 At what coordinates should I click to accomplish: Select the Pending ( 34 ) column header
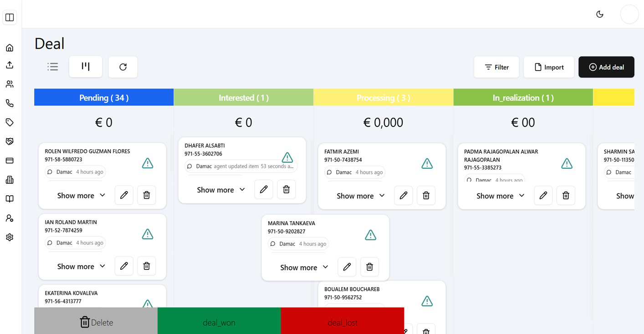(104, 97)
